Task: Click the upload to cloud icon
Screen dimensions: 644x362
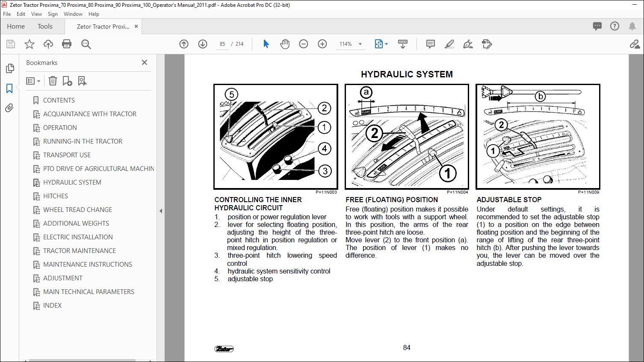Action: click(48, 44)
